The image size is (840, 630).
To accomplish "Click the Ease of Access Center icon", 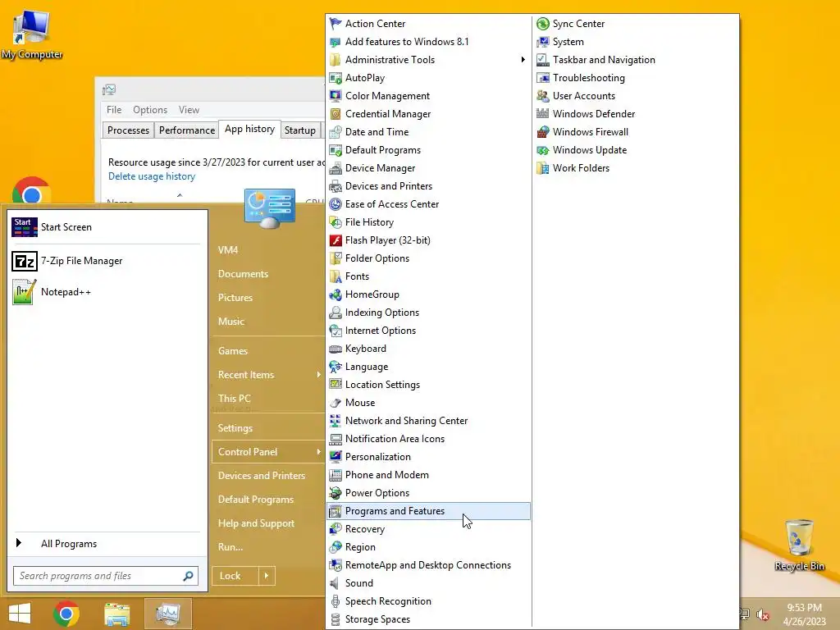I will [336, 204].
